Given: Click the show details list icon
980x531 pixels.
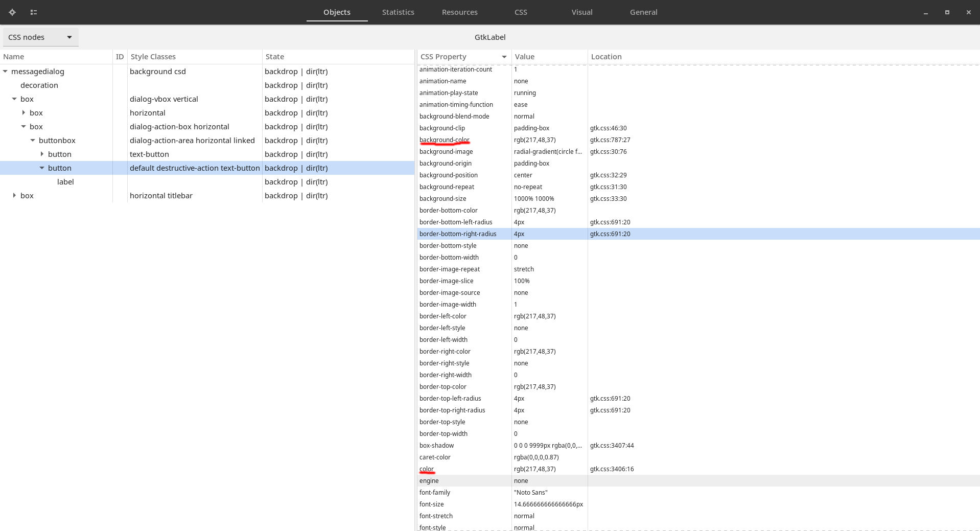Looking at the screenshot, I should (x=34, y=12).
